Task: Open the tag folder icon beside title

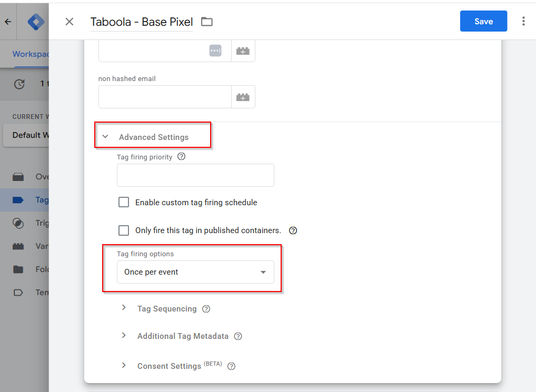Action: (207, 22)
